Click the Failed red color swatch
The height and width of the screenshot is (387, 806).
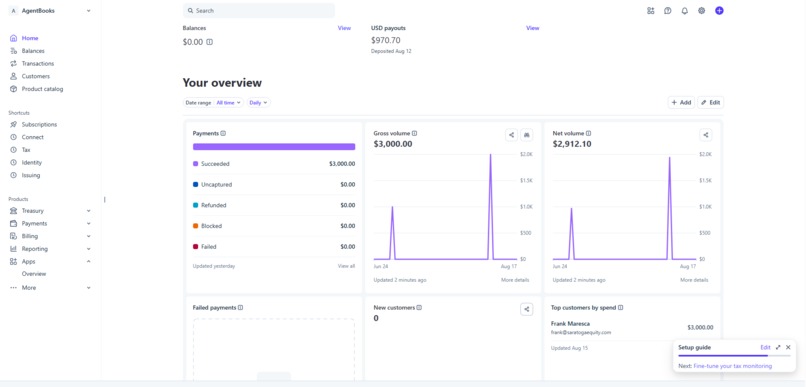[196, 247]
